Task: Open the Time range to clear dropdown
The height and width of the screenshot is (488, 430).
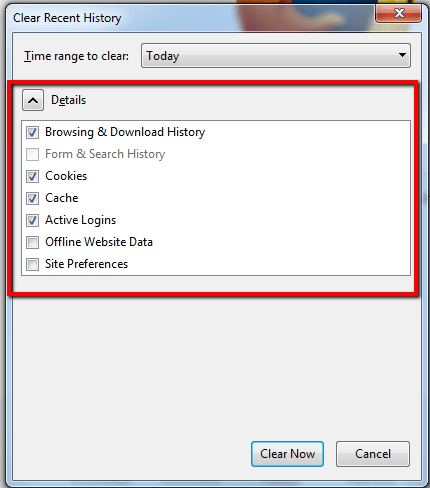Action: pos(276,55)
